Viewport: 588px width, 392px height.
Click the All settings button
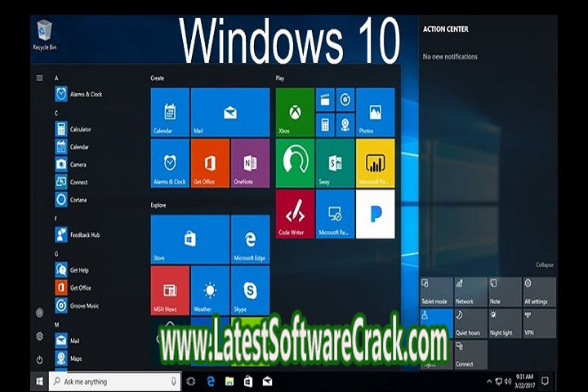coord(538,292)
